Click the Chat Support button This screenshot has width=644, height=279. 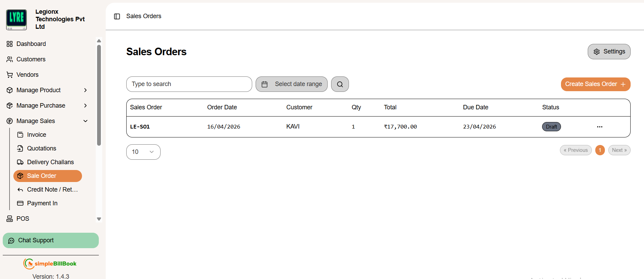[x=51, y=241]
